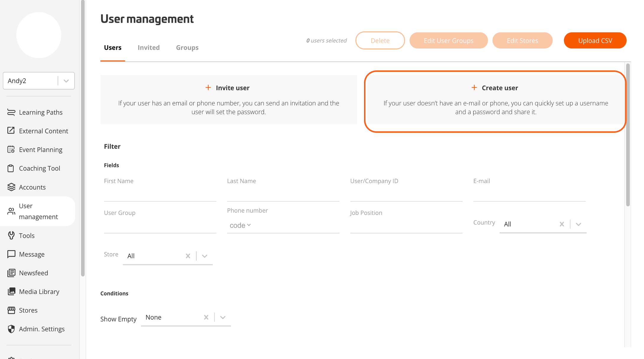Click the '0 users selected' text
The height and width of the screenshot is (359, 644).
pyautogui.click(x=326, y=41)
